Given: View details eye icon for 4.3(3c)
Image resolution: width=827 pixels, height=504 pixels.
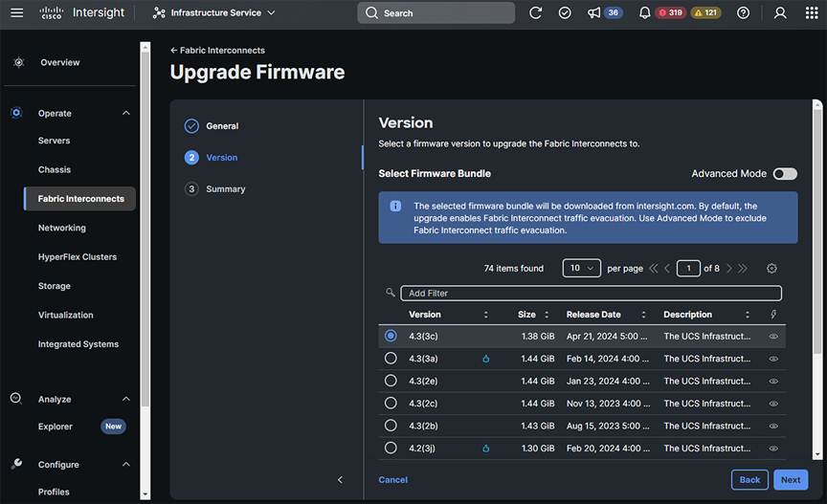Looking at the screenshot, I should pyautogui.click(x=773, y=337).
